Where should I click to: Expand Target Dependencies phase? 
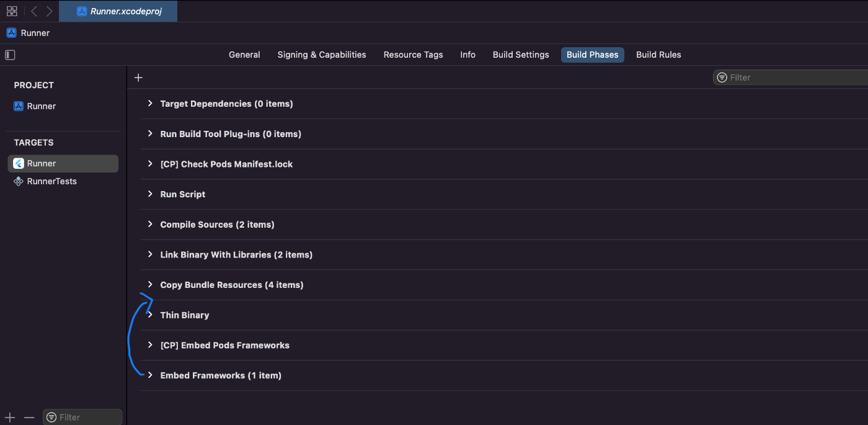point(150,104)
